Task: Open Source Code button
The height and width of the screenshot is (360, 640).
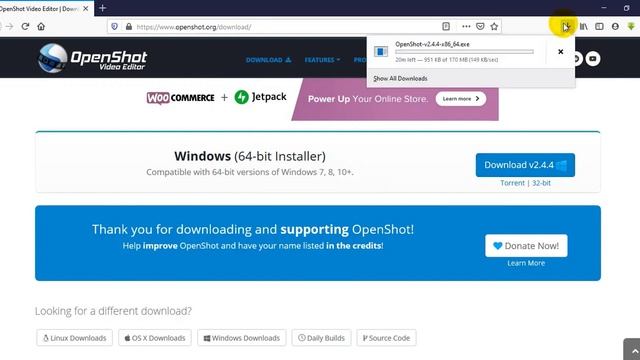Action: click(386, 338)
